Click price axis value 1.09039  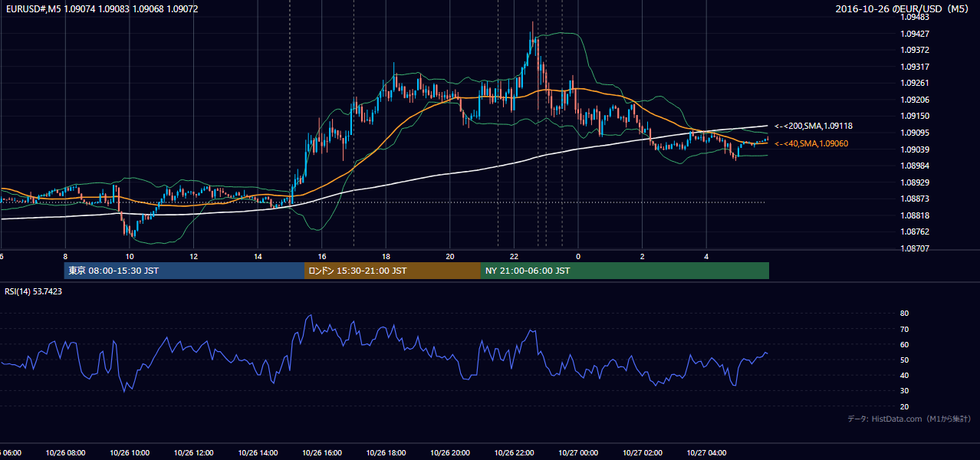(x=915, y=149)
